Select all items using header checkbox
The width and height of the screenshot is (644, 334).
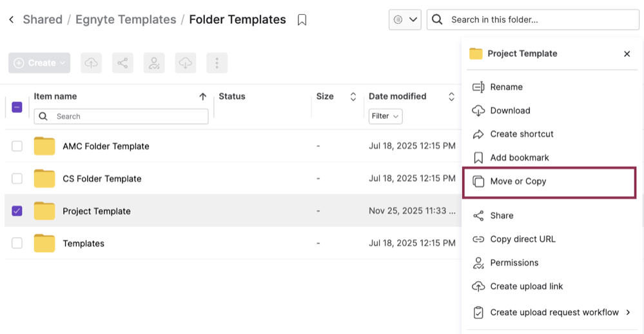[x=17, y=107]
